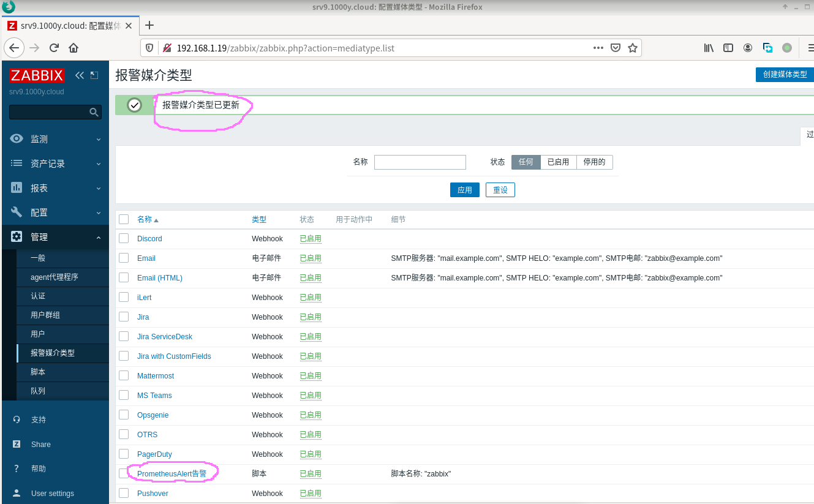
Task: Collapse the 管理 sidebar section
Action: point(55,237)
